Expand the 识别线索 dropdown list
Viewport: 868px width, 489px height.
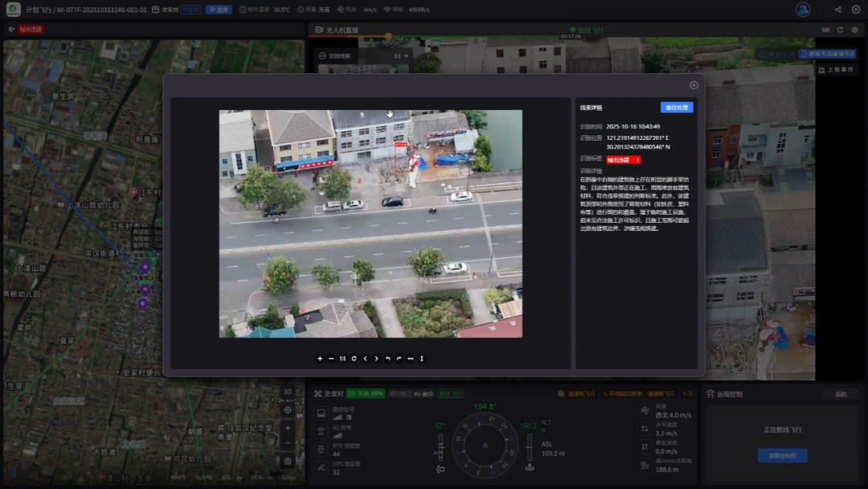coord(407,56)
